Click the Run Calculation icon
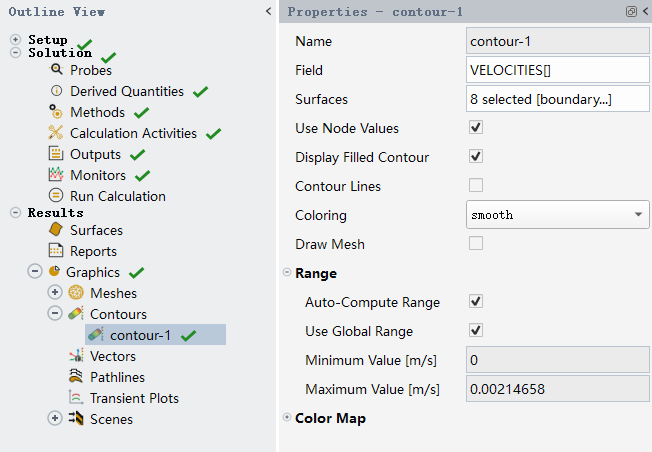 [56, 196]
